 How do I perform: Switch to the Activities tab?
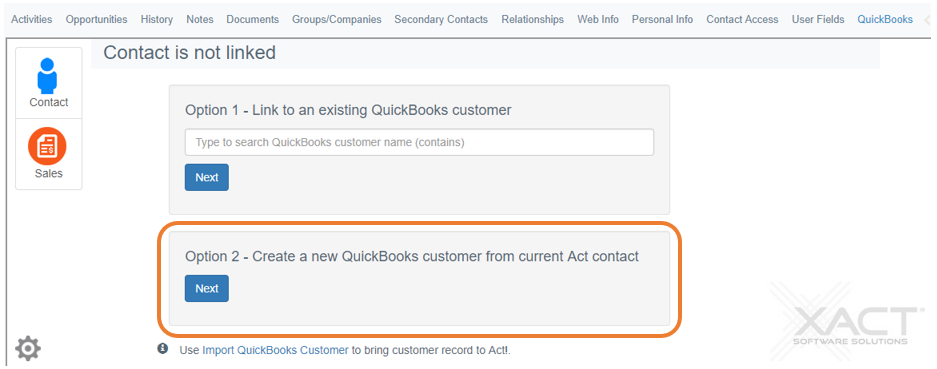tap(32, 19)
